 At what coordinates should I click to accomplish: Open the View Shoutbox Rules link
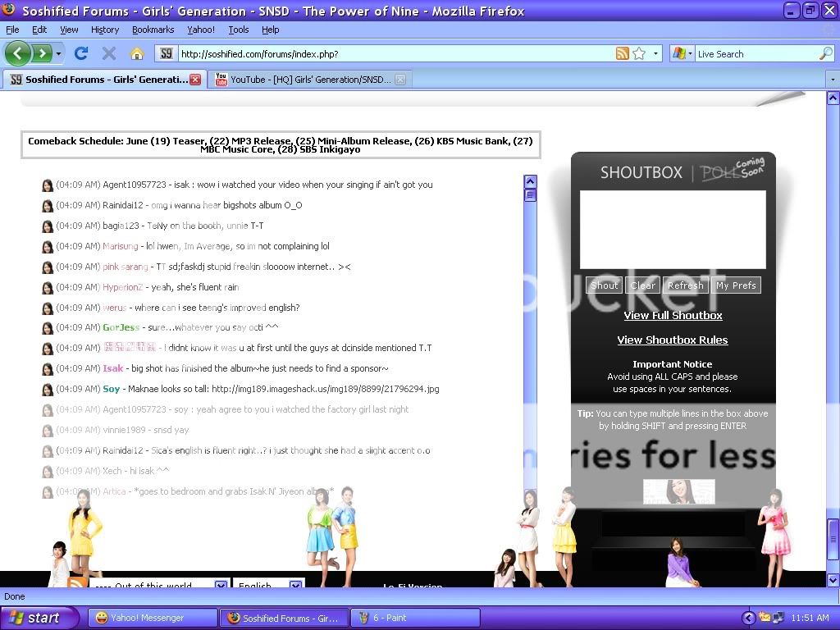point(673,340)
